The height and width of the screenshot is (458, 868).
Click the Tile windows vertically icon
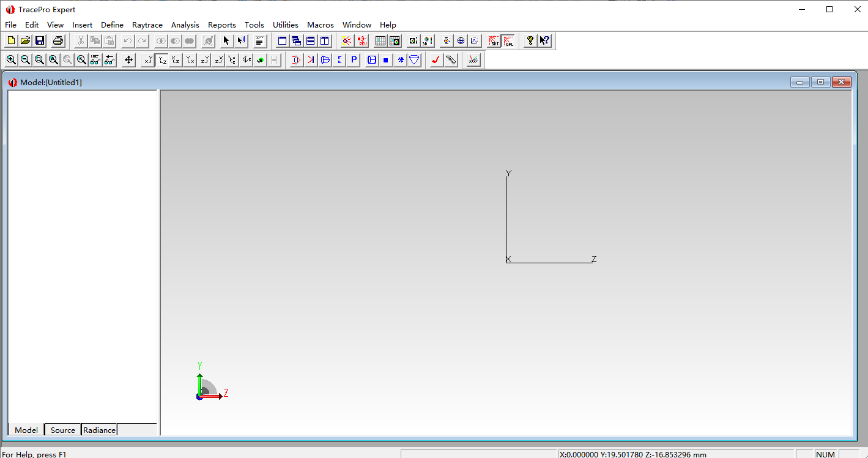click(325, 41)
